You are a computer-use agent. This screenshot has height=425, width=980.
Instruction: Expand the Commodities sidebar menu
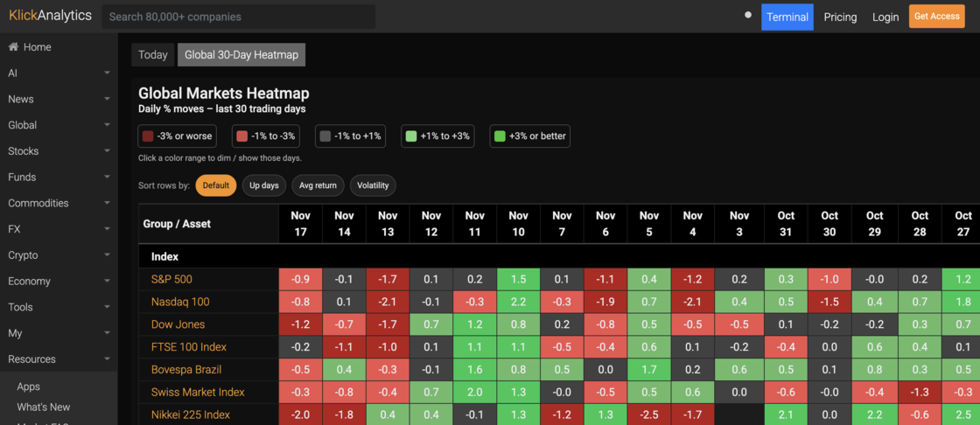tap(59, 203)
